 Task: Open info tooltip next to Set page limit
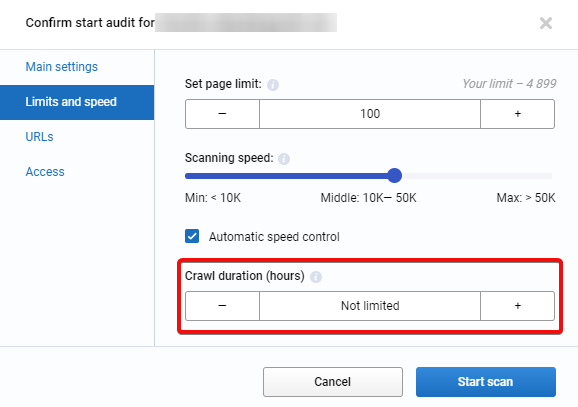click(273, 85)
